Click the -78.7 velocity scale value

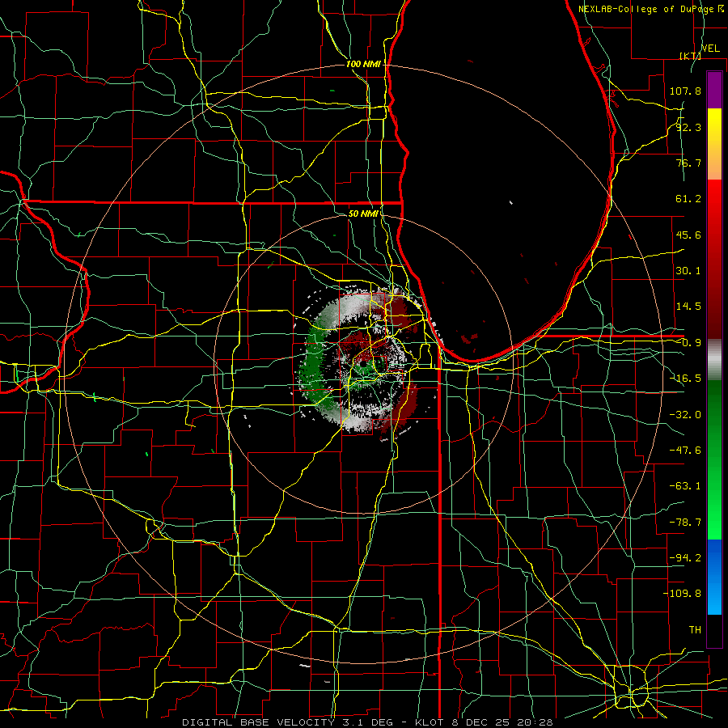tap(685, 523)
